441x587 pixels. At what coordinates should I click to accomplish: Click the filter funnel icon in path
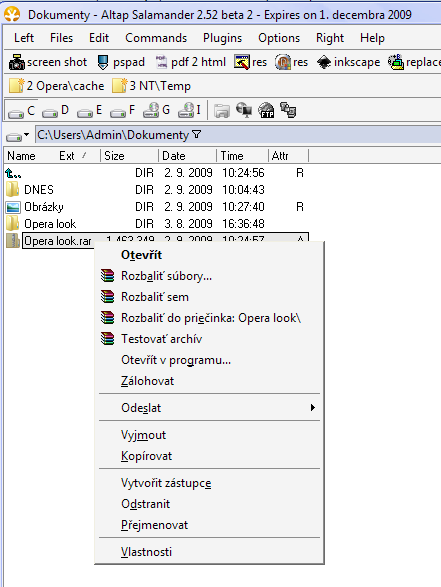(197, 134)
